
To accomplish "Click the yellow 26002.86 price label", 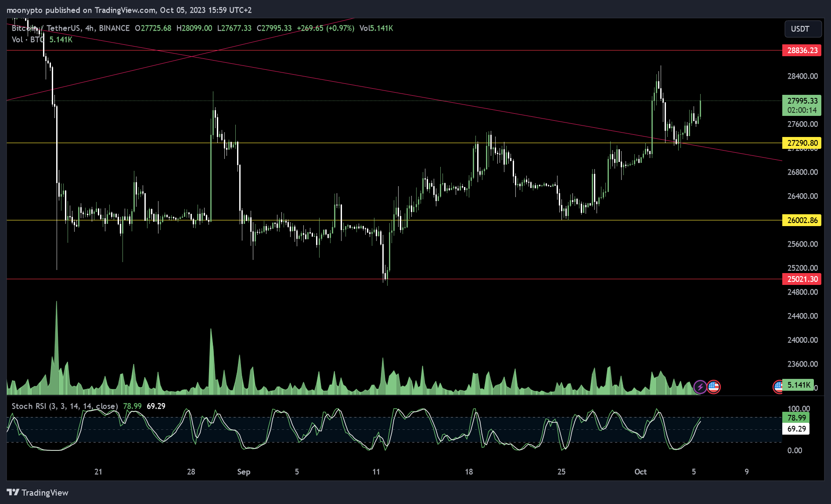I will pos(802,220).
